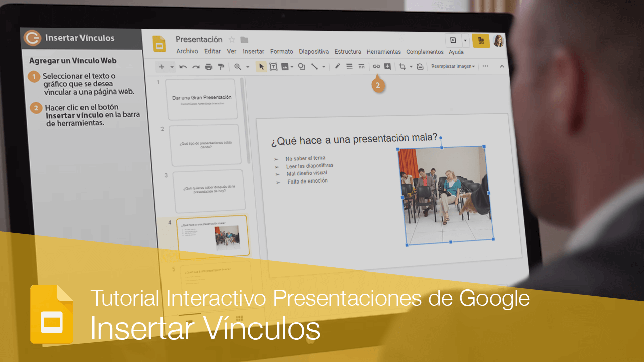This screenshot has width=644, height=362.
Task: Click the Presentación document title
Action: (199, 39)
